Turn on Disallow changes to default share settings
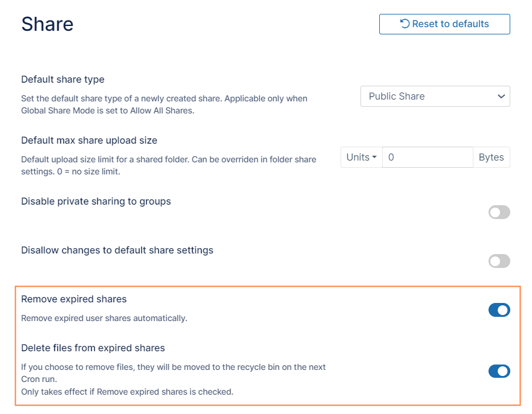This screenshot has height=414, width=532. pyautogui.click(x=499, y=261)
